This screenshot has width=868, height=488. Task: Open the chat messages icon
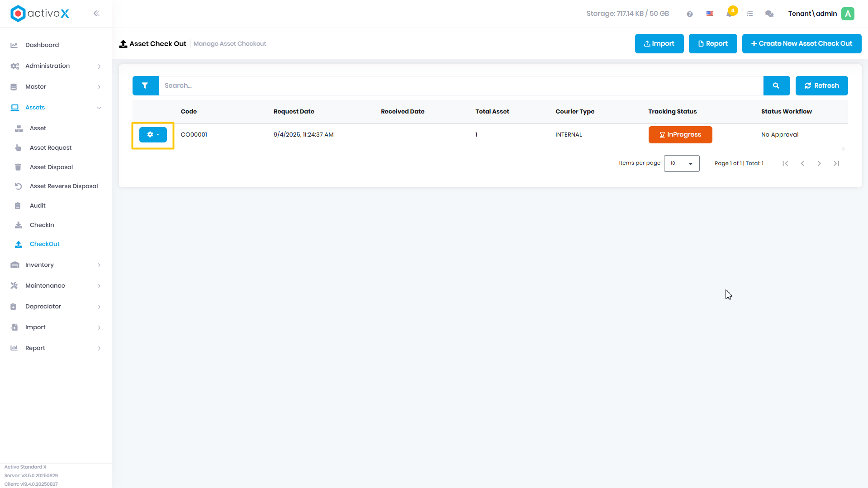tap(769, 14)
